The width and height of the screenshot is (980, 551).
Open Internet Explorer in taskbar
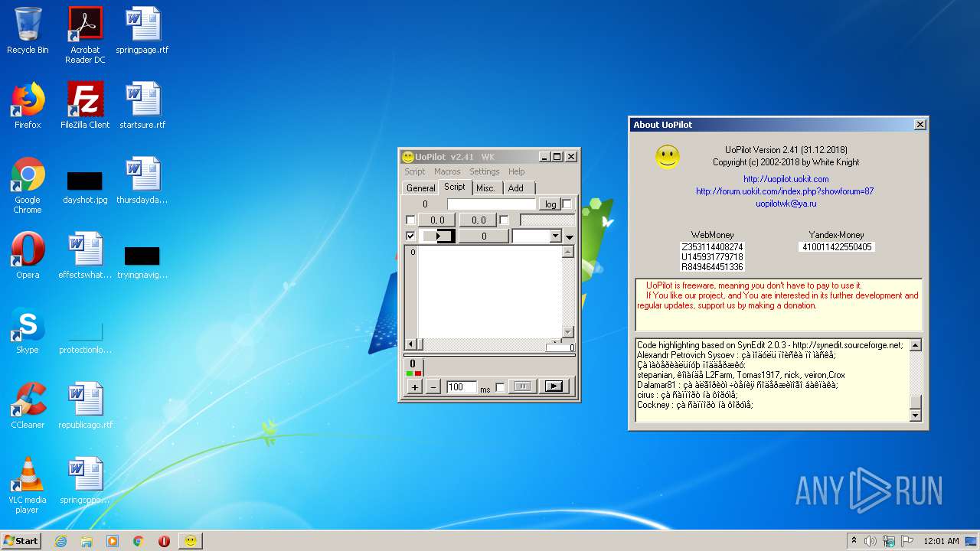point(60,541)
